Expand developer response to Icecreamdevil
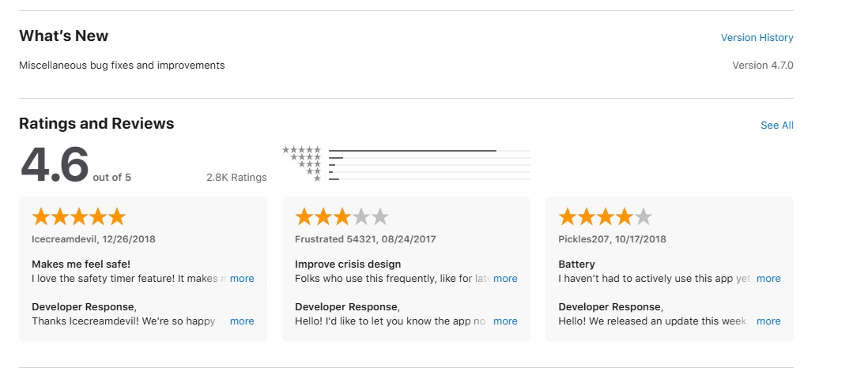The image size is (868, 379). pyautogui.click(x=242, y=321)
